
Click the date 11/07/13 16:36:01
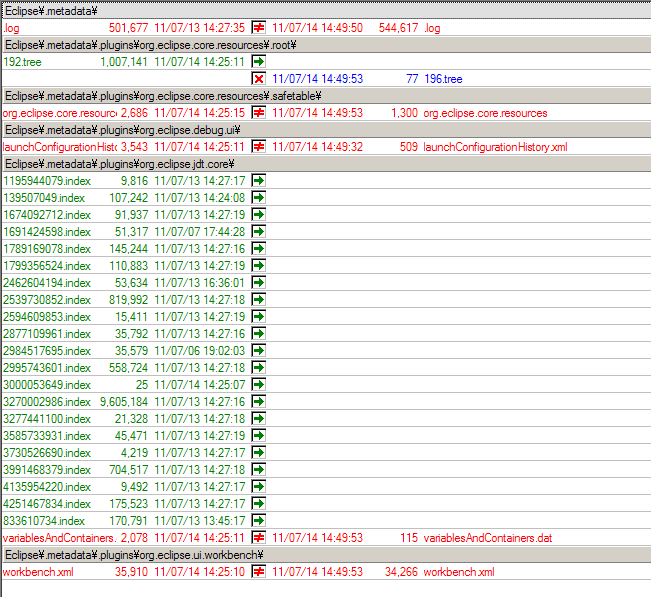point(200,283)
